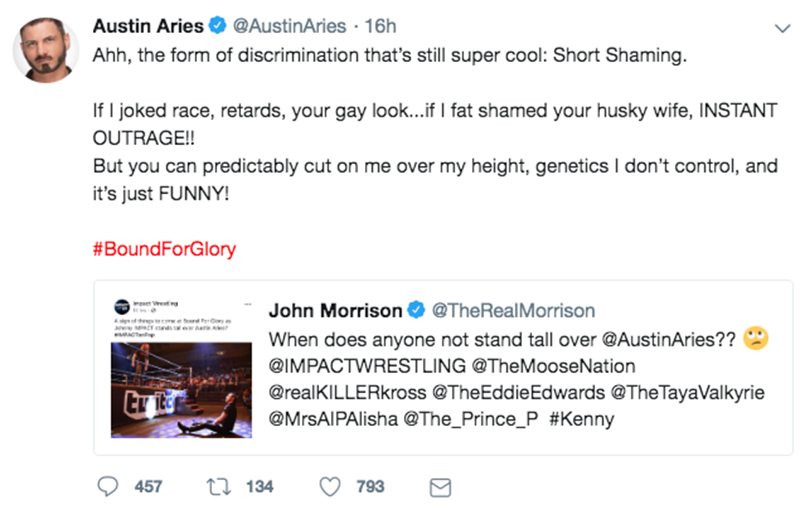Click the 134 retweets count

pos(259,486)
